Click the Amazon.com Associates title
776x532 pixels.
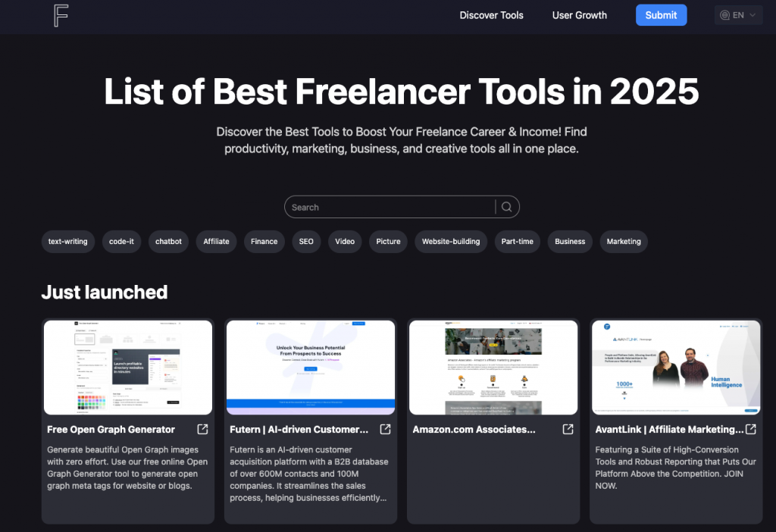(x=474, y=430)
